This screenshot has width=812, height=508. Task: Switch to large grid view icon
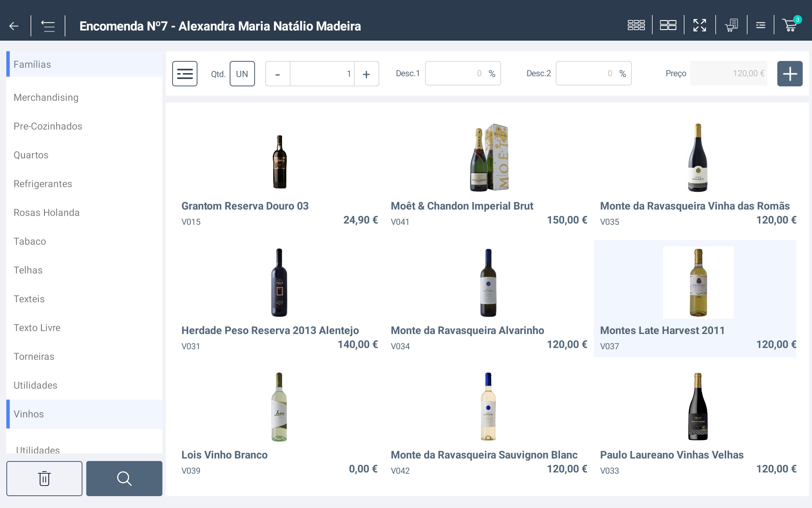[x=668, y=25]
